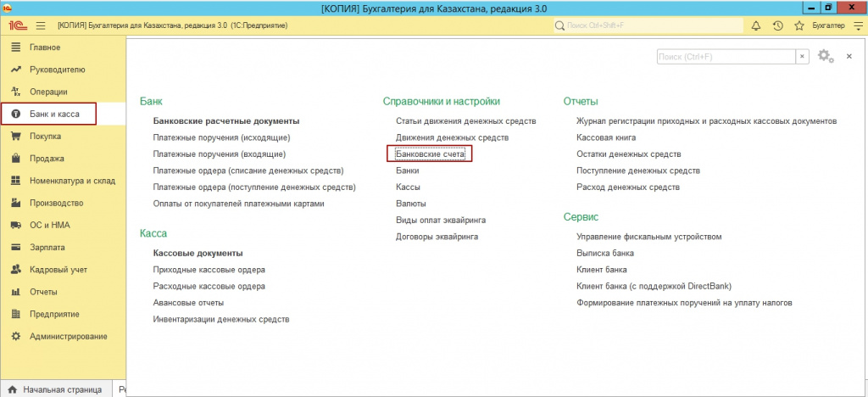Open the 1C hamburger main menu
This screenshot has width=868, height=397.
point(41,25)
